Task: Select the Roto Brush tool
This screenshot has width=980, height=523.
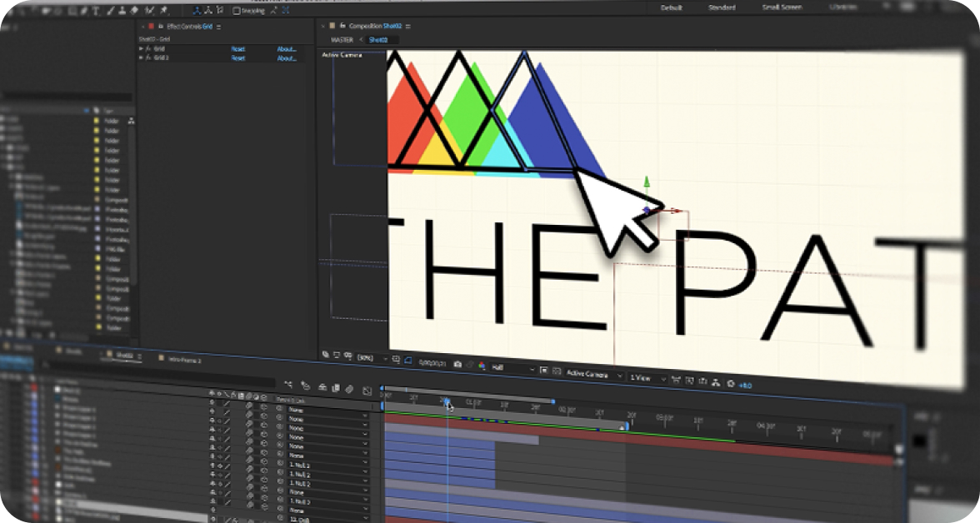Action: tap(150, 11)
